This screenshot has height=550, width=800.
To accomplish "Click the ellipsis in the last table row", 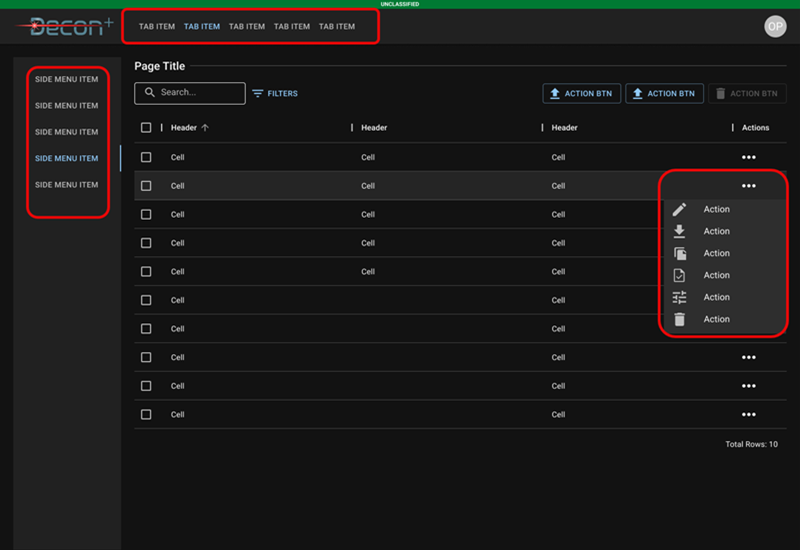I will pos(748,414).
